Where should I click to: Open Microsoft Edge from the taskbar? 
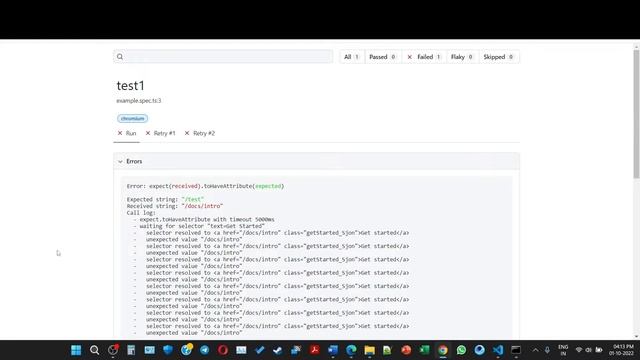[x=351, y=350]
